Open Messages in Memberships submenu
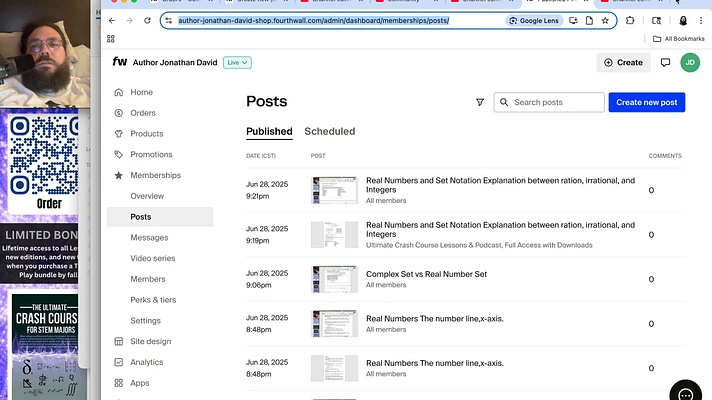Screen dimensions: 712x400 coord(149,237)
